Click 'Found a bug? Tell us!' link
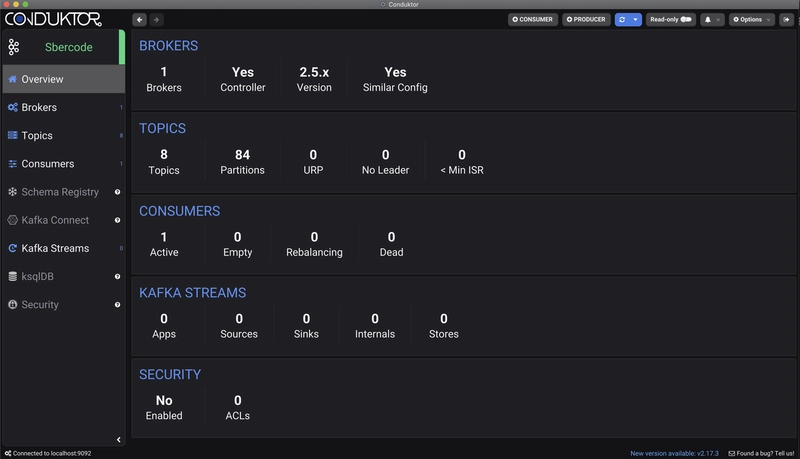Viewport: 800px width, 459px height. tap(761, 453)
